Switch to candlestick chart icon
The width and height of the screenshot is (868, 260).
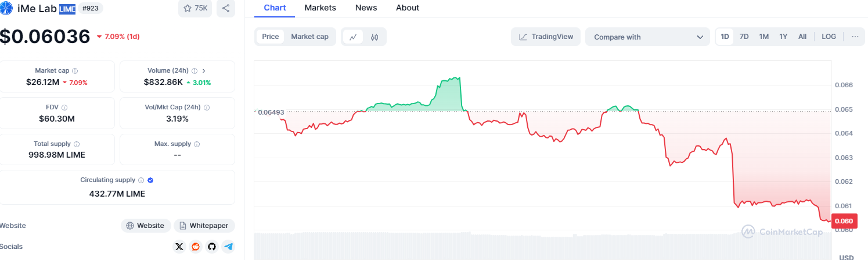[374, 37]
